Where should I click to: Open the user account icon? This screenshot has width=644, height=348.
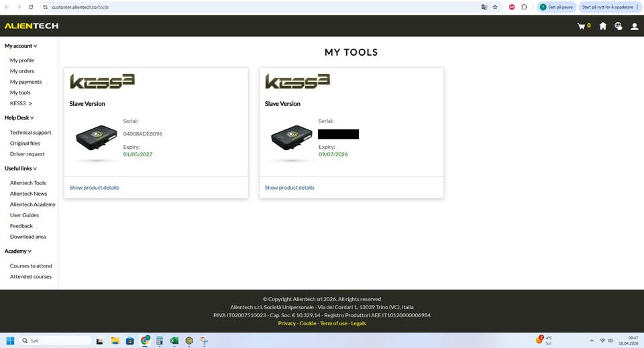634,26
